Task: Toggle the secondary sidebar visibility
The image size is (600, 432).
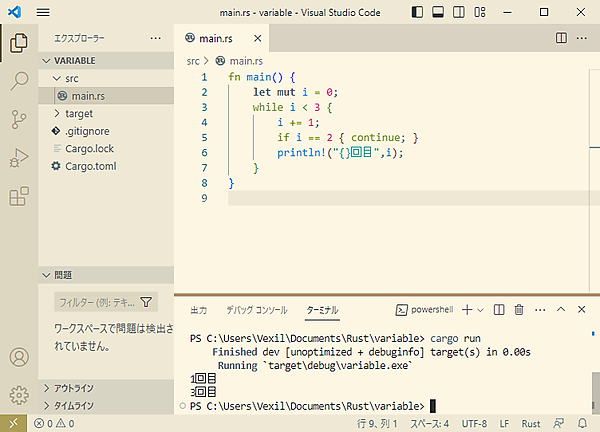Action: click(460, 12)
